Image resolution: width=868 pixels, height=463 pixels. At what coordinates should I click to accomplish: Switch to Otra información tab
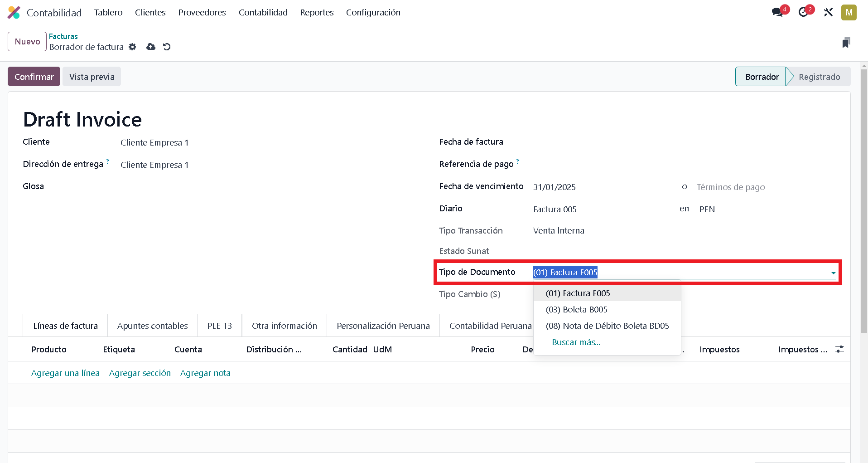285,326
